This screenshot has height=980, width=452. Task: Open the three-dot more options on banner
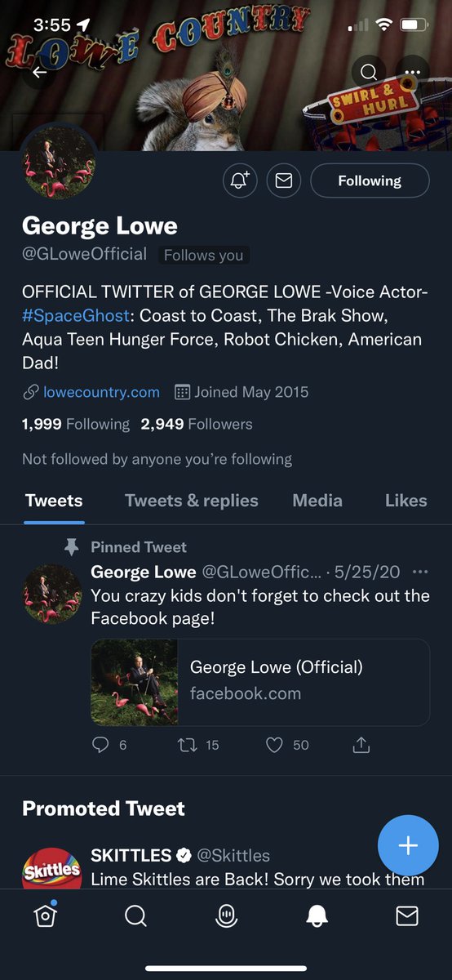[x=413, y=73]
